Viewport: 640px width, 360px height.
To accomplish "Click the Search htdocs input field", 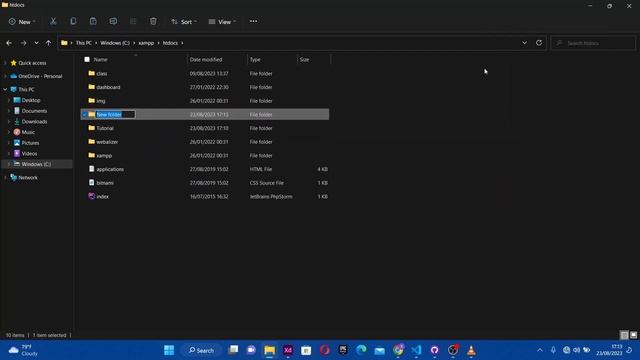I will click(x=593, y=43).
